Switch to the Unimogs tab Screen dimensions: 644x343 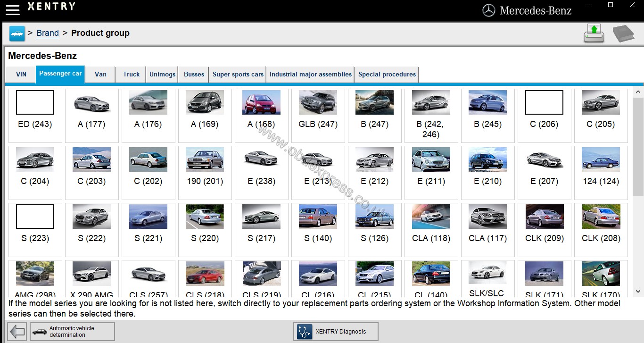162,75
